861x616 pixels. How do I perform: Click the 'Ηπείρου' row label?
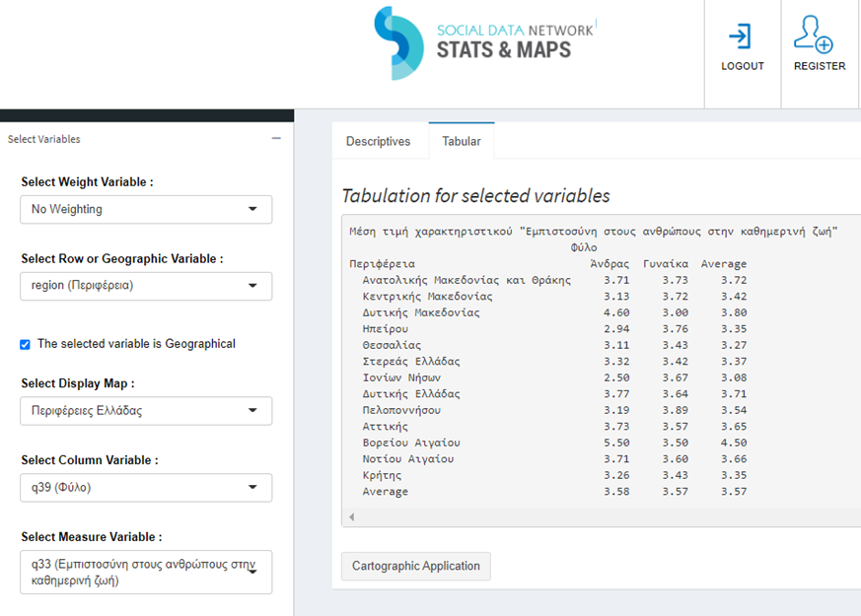point(385,329)
